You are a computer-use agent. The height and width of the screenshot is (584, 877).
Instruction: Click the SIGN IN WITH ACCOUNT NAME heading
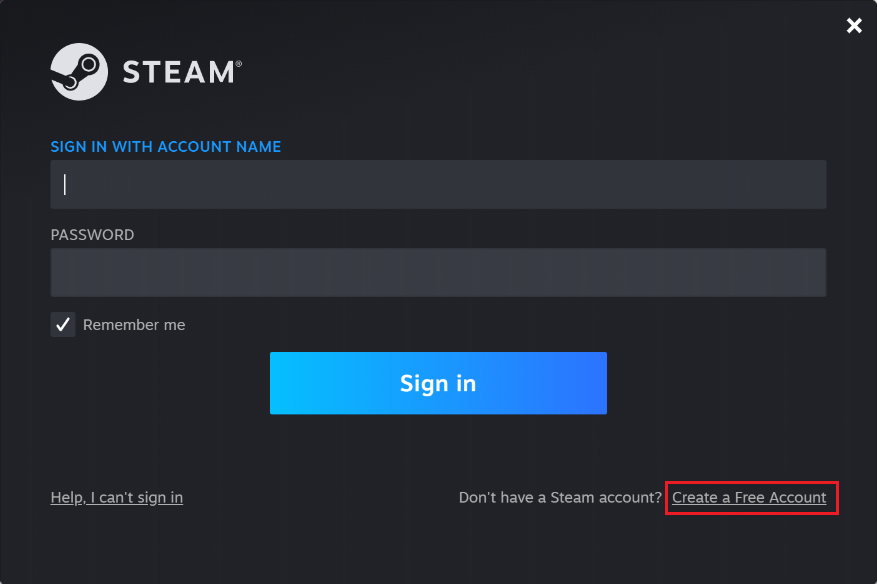(166, 147)
